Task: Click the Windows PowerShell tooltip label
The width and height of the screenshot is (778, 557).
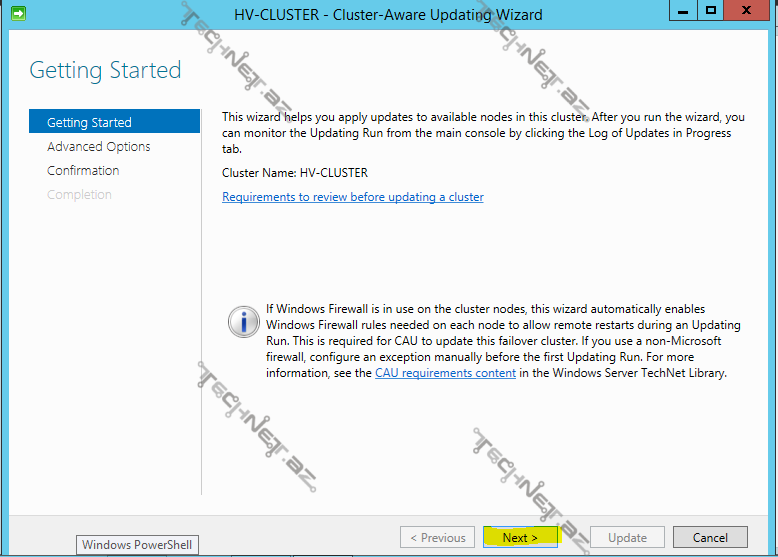Action: click(x=136, y=545)
